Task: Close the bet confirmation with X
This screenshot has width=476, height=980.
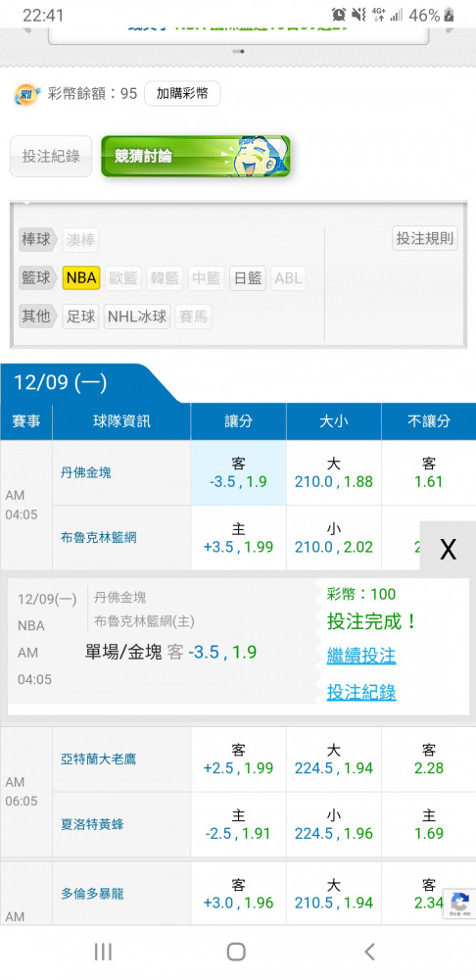Action: (x=448, y=550)
